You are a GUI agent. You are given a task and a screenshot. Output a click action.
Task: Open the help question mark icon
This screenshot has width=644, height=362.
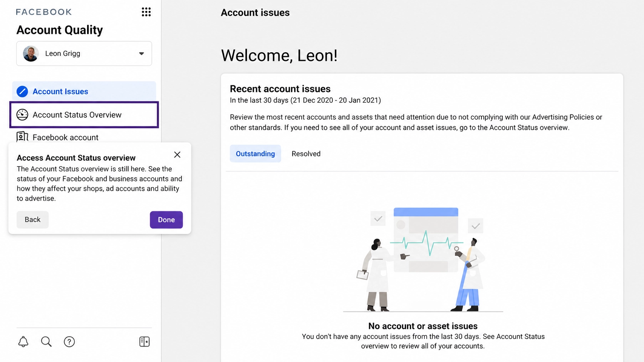click(69, 342)
